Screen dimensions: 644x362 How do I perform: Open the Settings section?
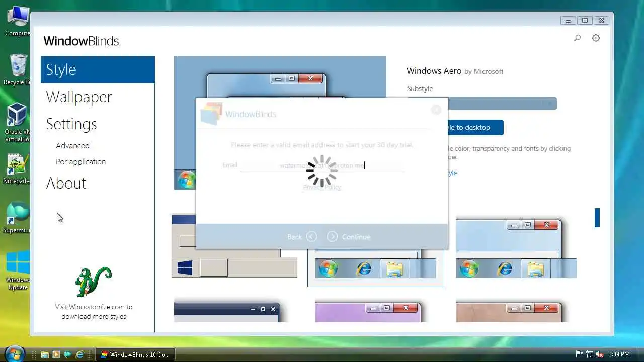point(71,124)
